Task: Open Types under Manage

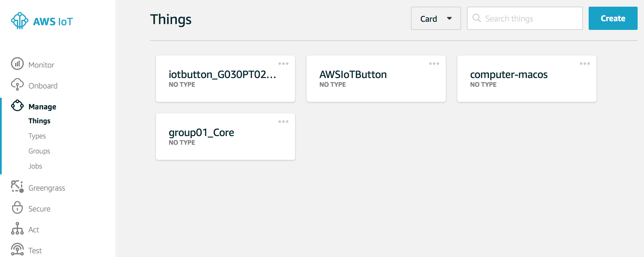Action: (37, 136)
